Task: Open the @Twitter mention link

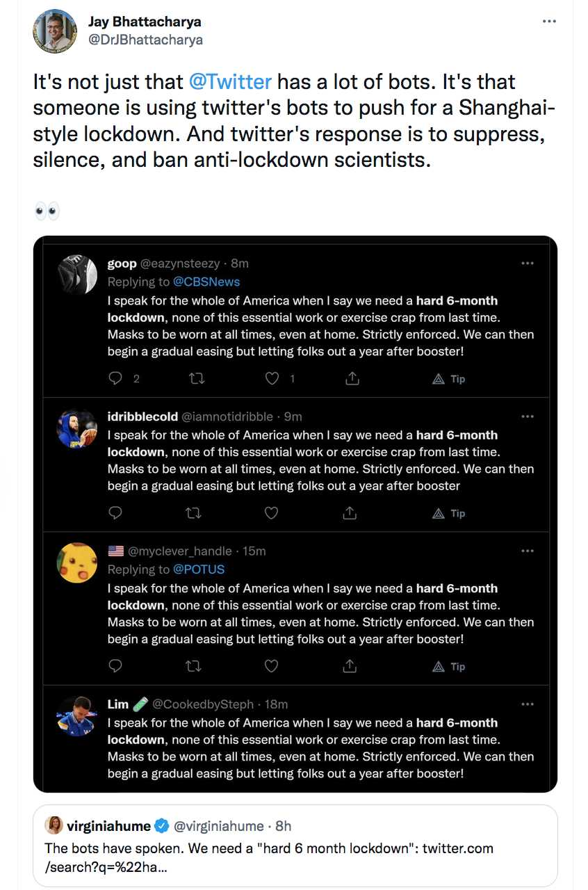Action: click(230, 82)
